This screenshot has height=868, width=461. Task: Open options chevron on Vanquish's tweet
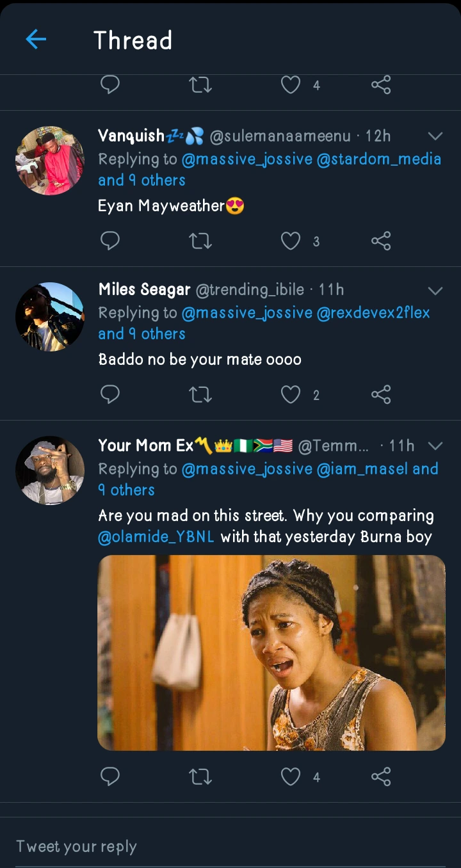click(435, 136)
